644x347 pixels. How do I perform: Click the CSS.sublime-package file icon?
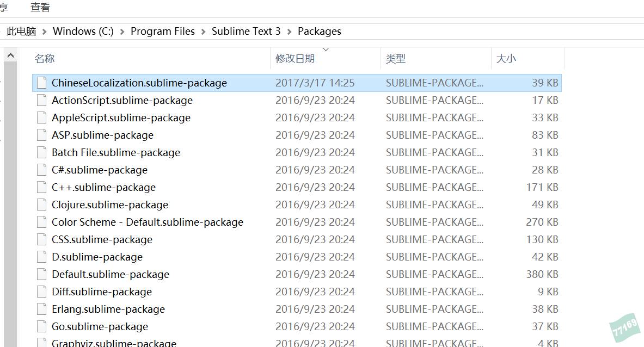click(41, 239)
